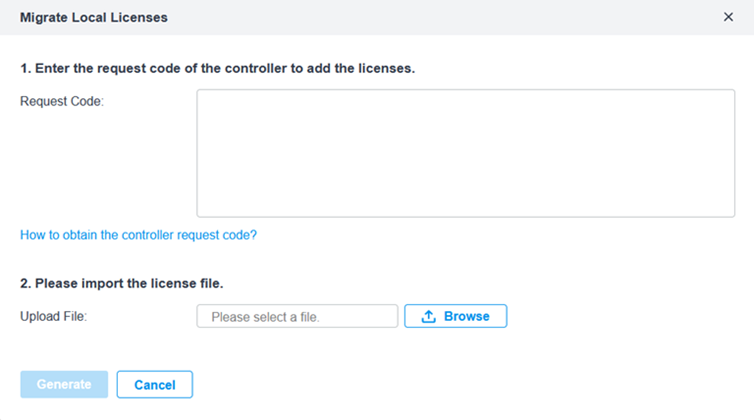The width and height of the screenshot is (754, 420).
Task: Open 'How to obtain the controller request code?' link
Action: pos(138,235)
